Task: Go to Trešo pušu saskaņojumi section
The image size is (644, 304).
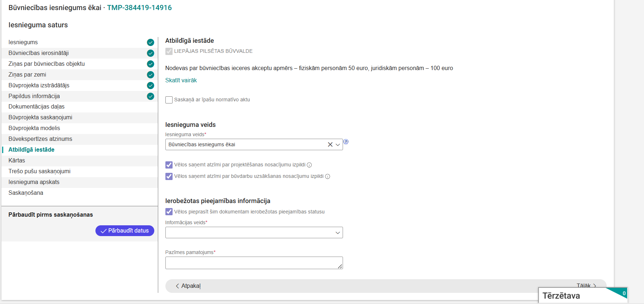Action: coord(39,171)
